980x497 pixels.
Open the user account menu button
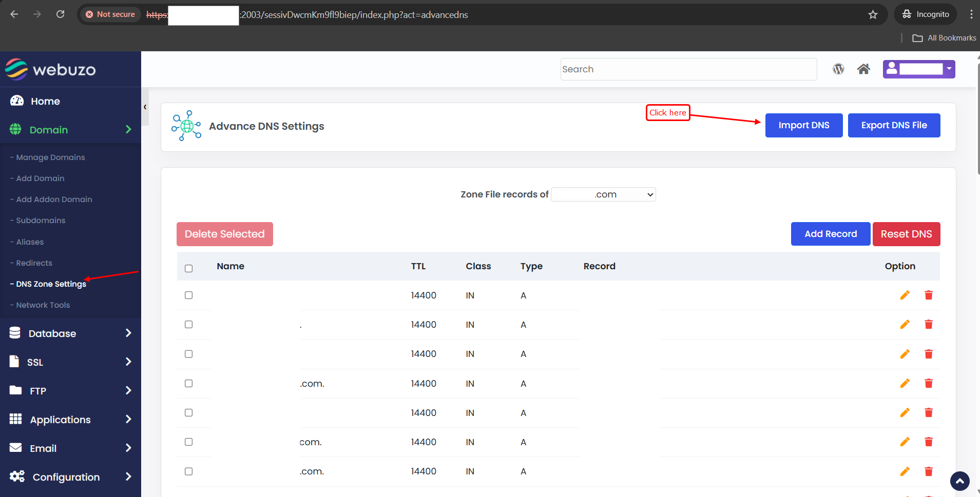[919, 69]
